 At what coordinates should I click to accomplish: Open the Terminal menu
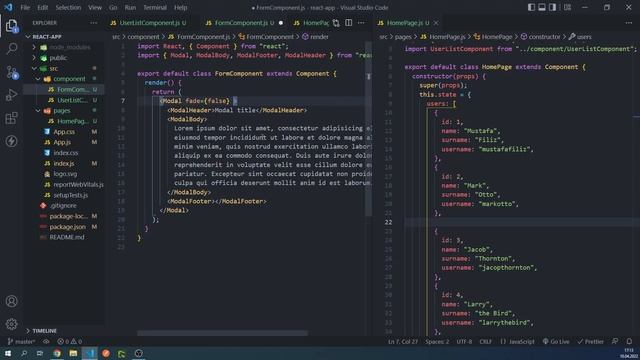pyautogui.click(x=155, y=7)
